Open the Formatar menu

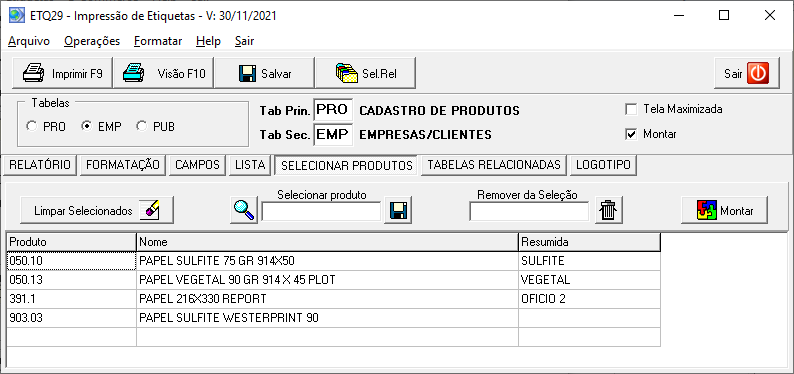tap(158, 41)
